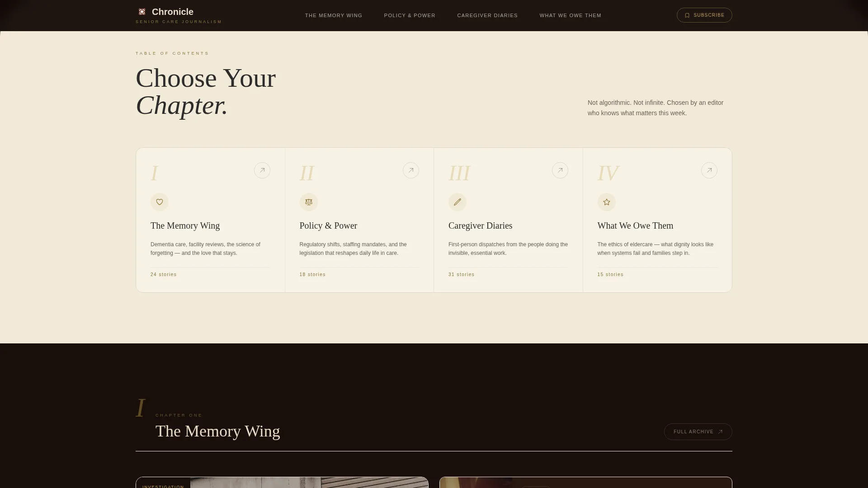Click the arrow icon on Policy & Power card

click(x=411, y=170)
